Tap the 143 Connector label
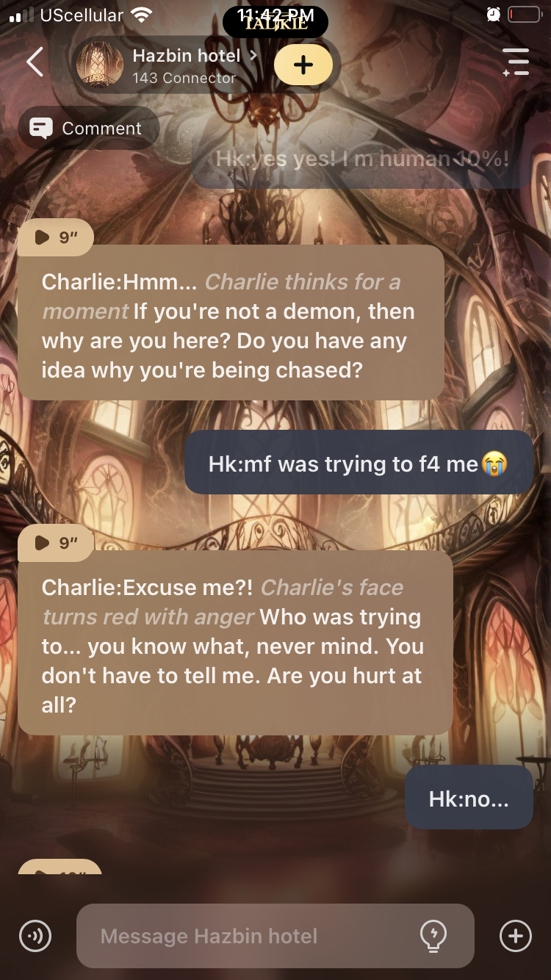 pyautogui.click(x=184, y=78)
